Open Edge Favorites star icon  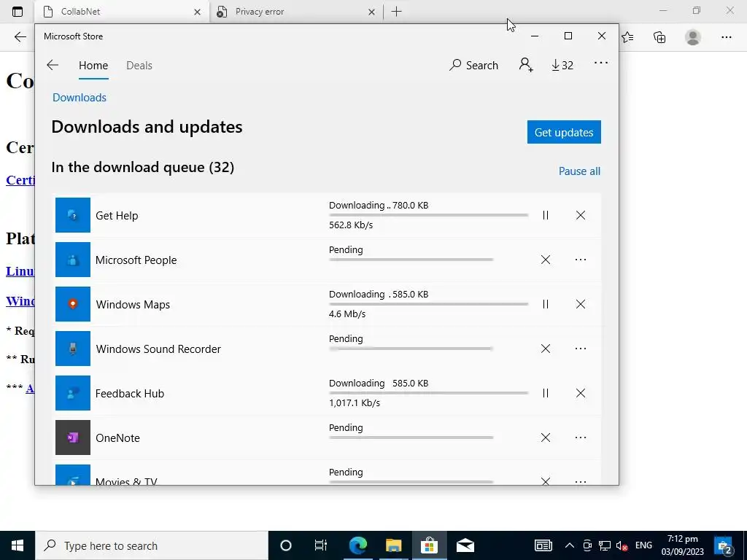click(x=627, y=37)
